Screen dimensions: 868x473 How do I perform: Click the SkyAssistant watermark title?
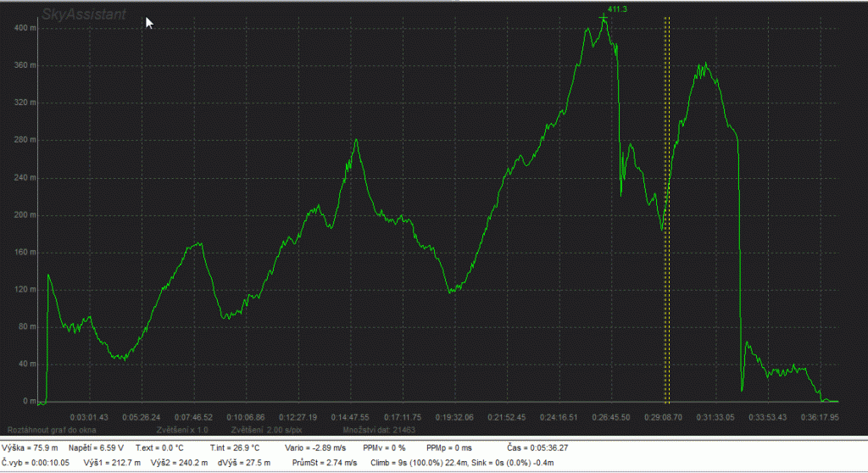coord(84,14)
